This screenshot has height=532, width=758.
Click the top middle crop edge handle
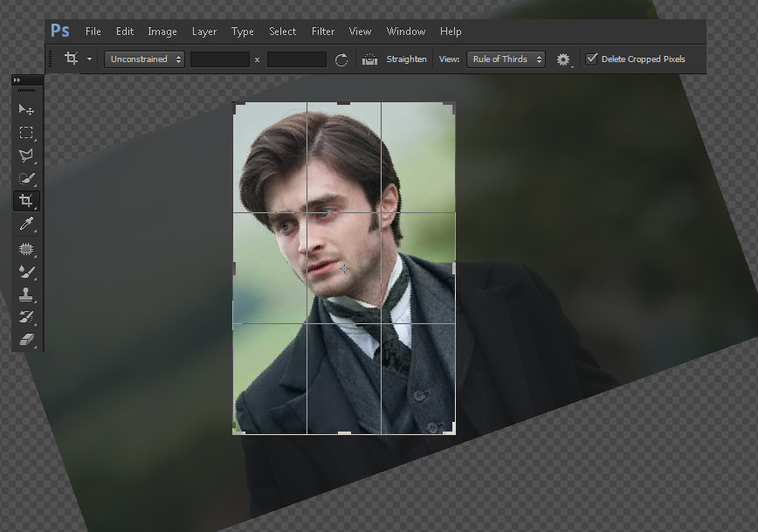(344, 103)
